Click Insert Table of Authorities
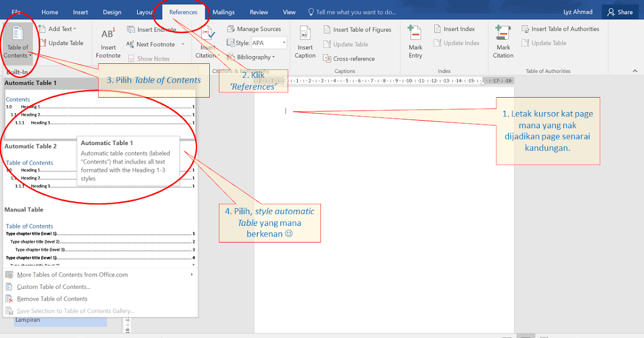Screen dimensions: 644x338 (560, 29)
